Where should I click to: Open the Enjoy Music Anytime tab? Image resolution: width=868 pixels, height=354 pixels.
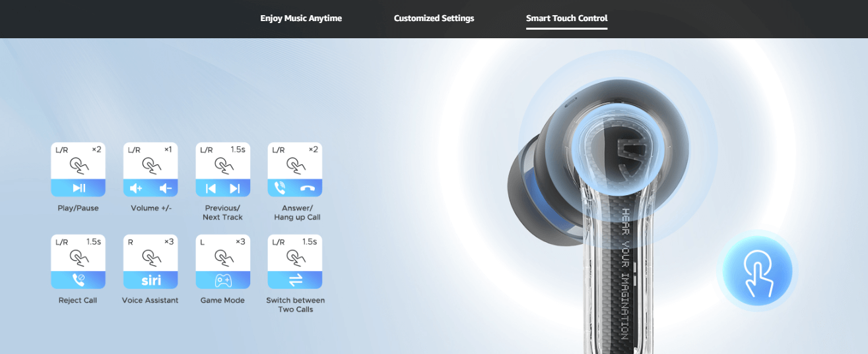tap(301, 18)
